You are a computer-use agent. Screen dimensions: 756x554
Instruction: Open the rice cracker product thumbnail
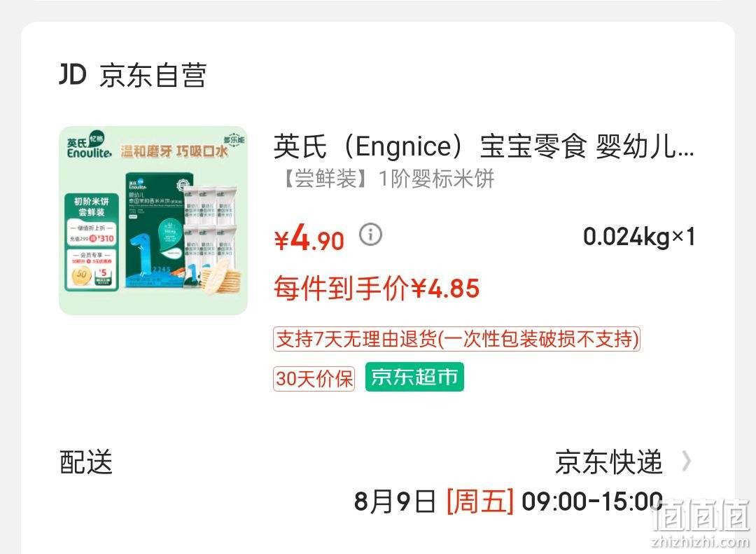click(153, 221)
